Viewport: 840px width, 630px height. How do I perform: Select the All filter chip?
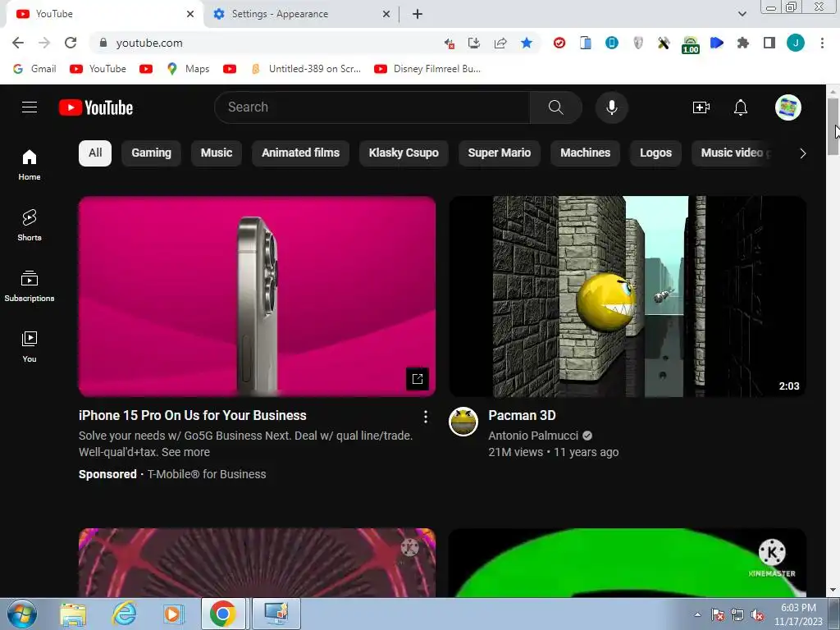95,153
